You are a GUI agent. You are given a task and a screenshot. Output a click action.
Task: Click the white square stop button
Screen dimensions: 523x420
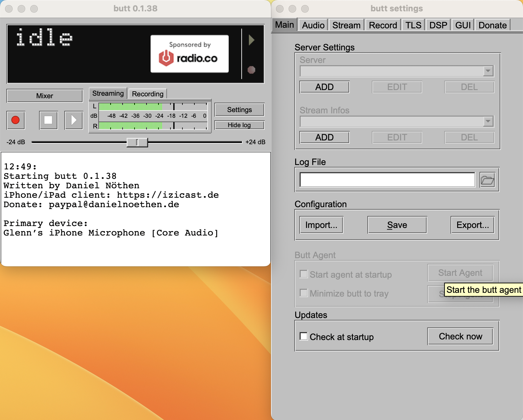pos(48,120)
